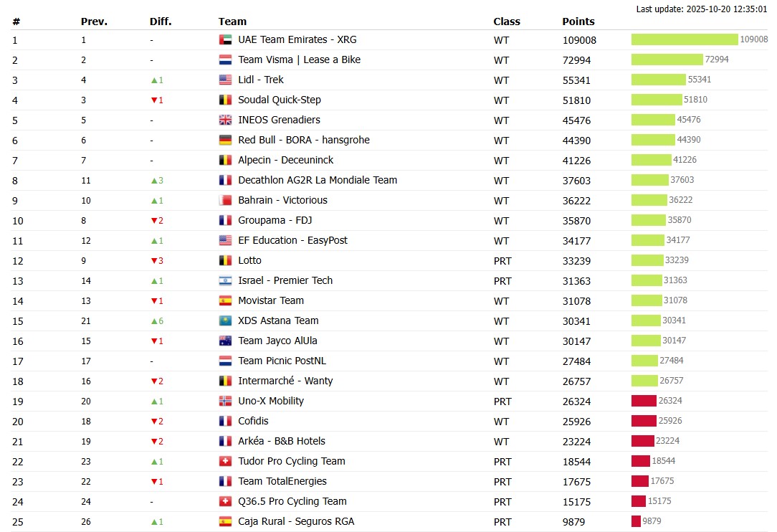Sort the table by the Points column
The width and height of the screenshot is (777, 532).
click(577, 22)
